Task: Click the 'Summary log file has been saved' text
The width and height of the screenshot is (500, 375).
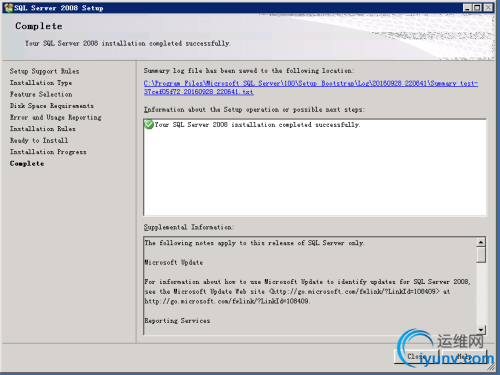Action: tap(249, 71)
